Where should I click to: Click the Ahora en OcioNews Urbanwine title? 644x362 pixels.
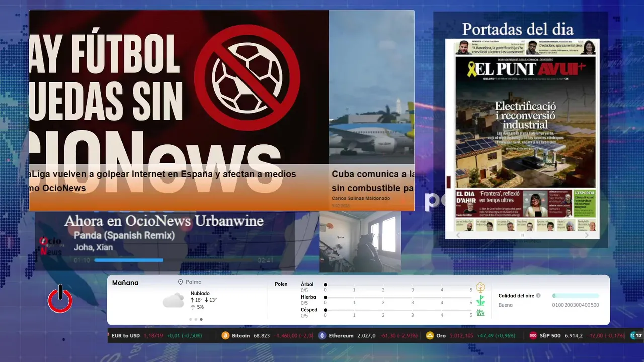point(164,221)
